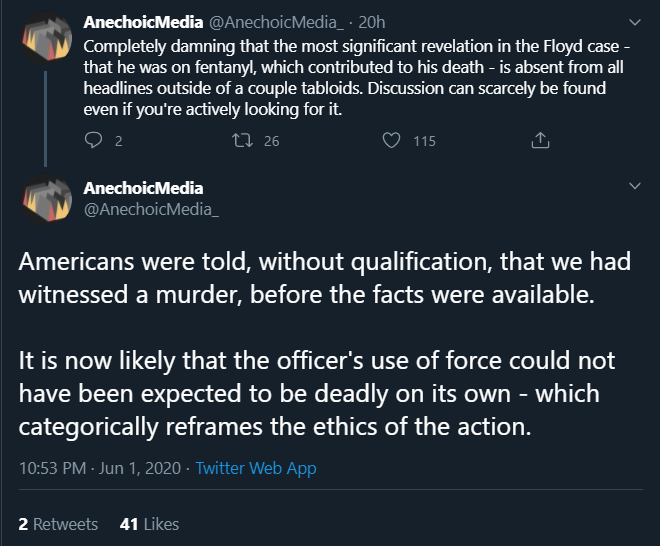Open the AnechoicMedia display name in the first tweet
This screenshot has height=546, width=660.
[142, 21]
